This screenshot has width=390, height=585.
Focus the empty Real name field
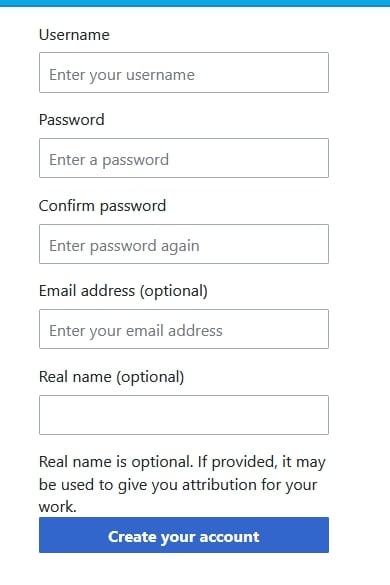click(x=184, y=415)
